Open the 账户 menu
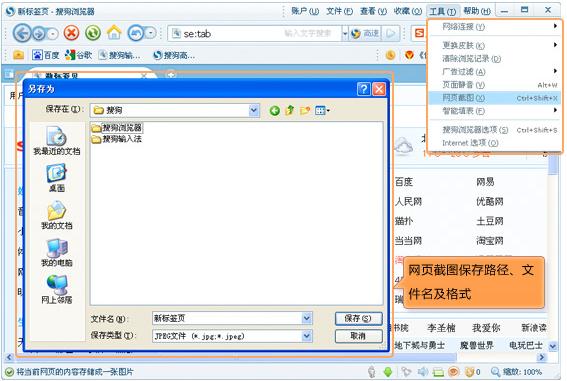Image resolution: width=567 pixels, height=381 pixels. point(305,11)
